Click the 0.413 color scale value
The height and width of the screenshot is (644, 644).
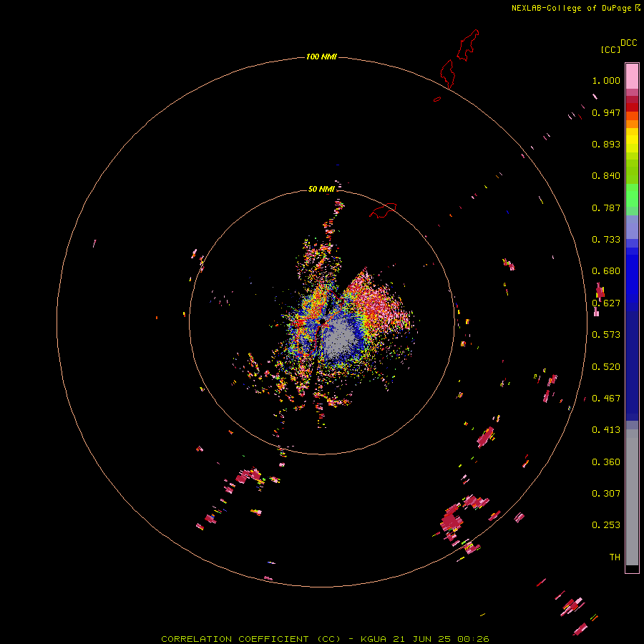(x=606, y=430)
